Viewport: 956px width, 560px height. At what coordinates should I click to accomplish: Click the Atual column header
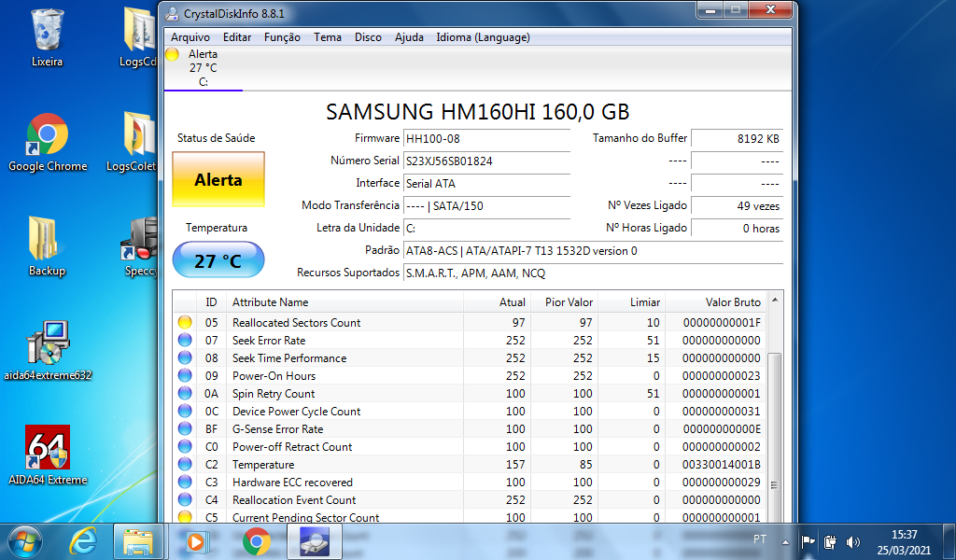(497, 302)
